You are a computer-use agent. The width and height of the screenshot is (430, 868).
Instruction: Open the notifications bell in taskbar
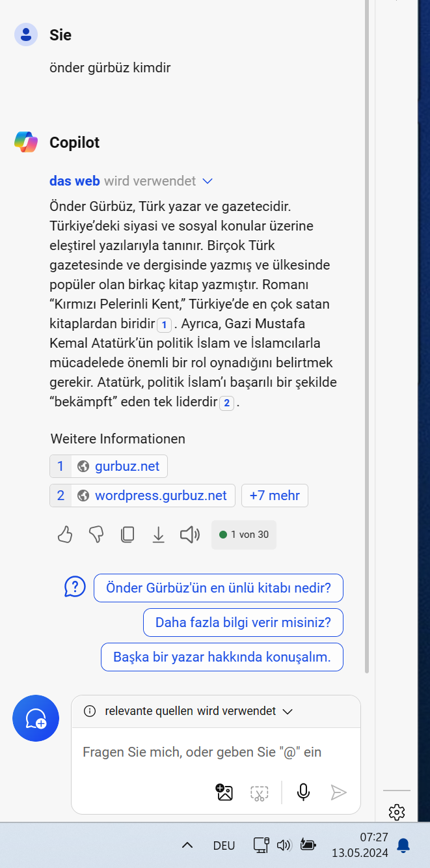403,845
